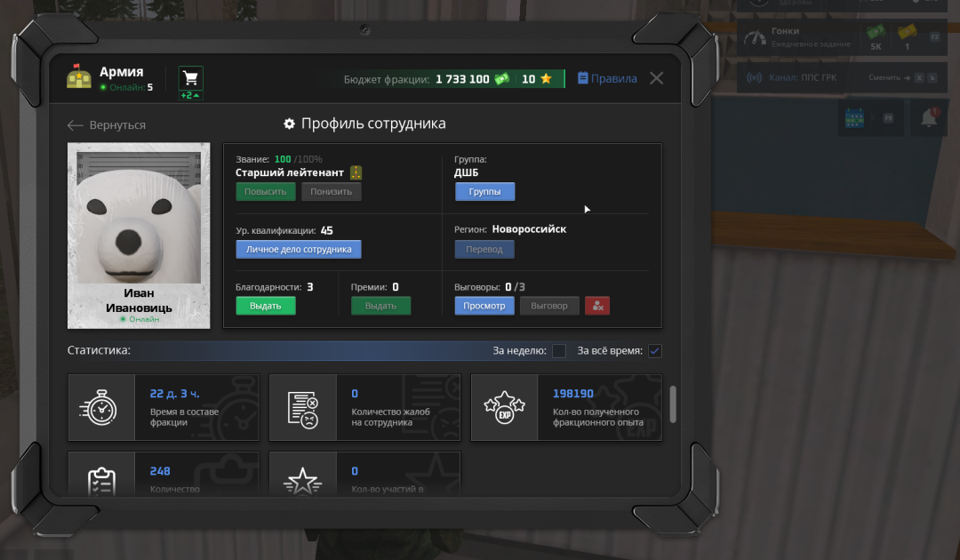Open the Правила rules link
This screenshot has width=960, height=560.
click(607, 78)
